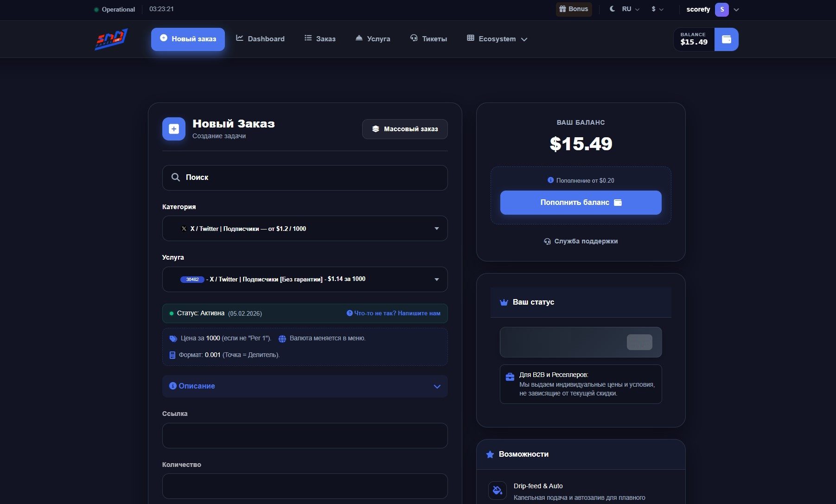Click the crown icon next to Ваш статус
The image size is (836, 504).
(504, 302)
